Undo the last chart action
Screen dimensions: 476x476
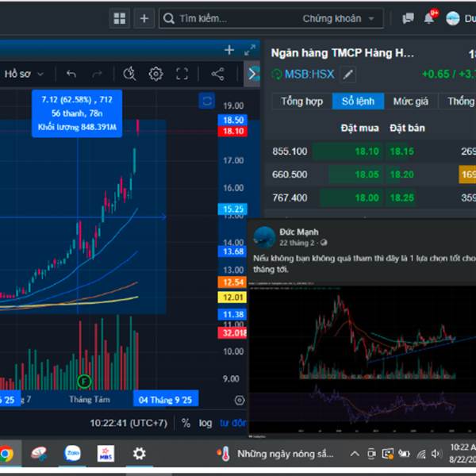71,74
